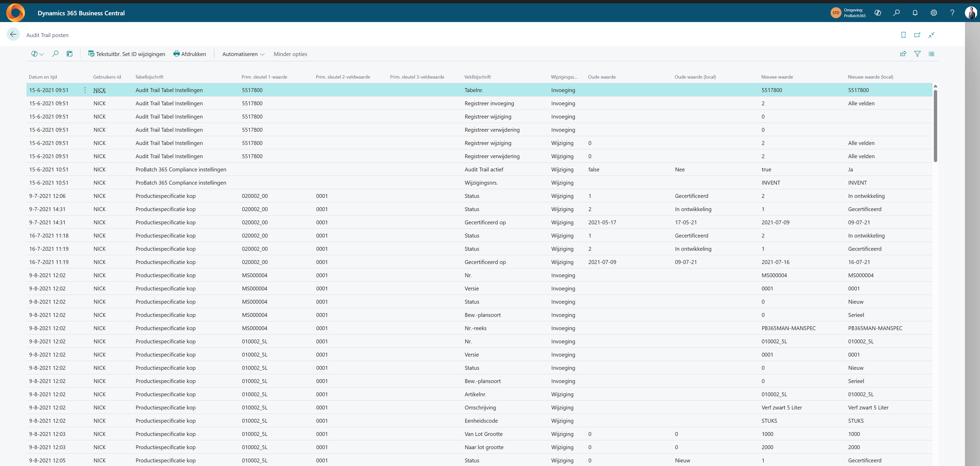980x466 pixels.
Task: Click the Afdrukken action
Action: (189, 54)
